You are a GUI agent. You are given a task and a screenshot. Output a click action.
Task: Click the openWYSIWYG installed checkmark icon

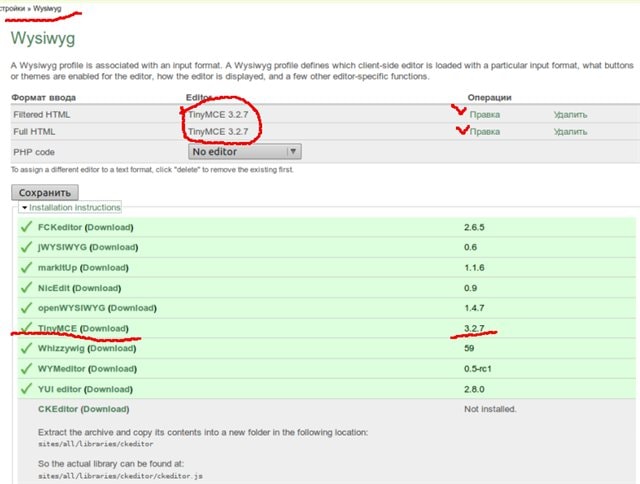[x=26, y=307]
